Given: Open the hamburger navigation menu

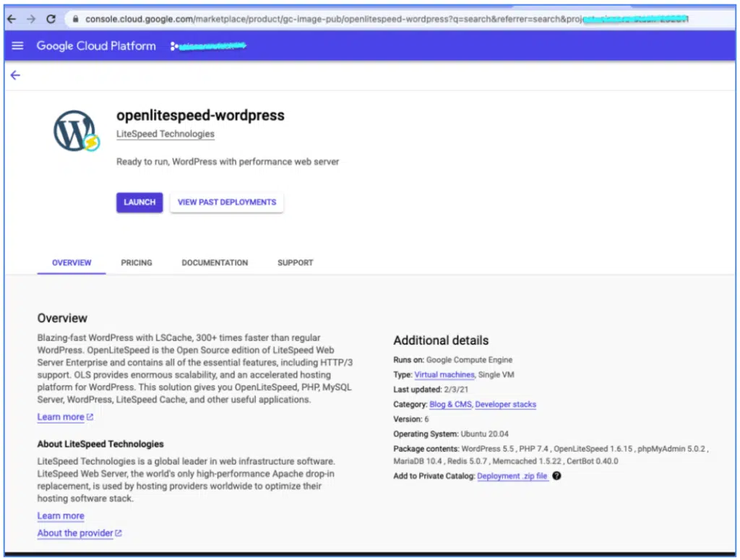Looking at the screenshot, I should pyautogui.click(x=17, y=46).
